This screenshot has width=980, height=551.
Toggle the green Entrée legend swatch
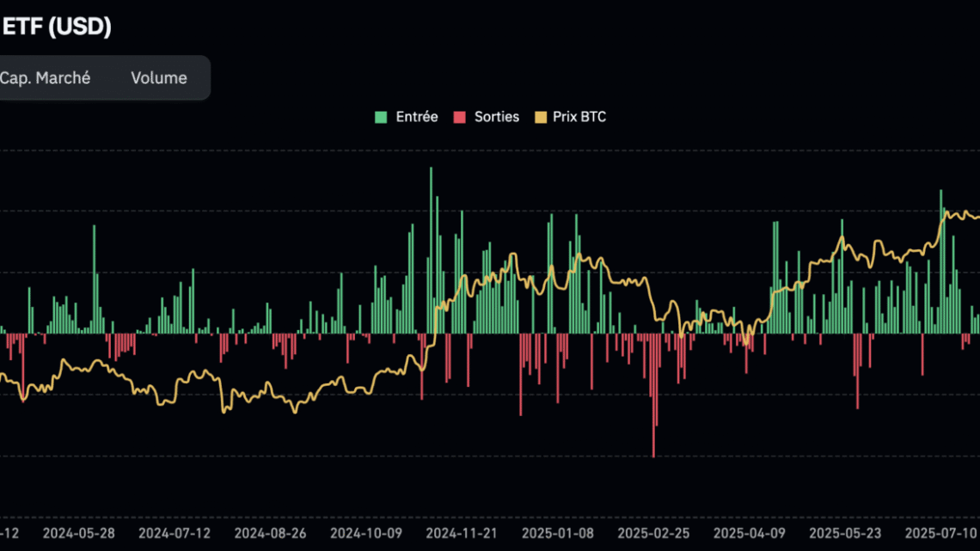pyautogui.click(x=379, y=116)
